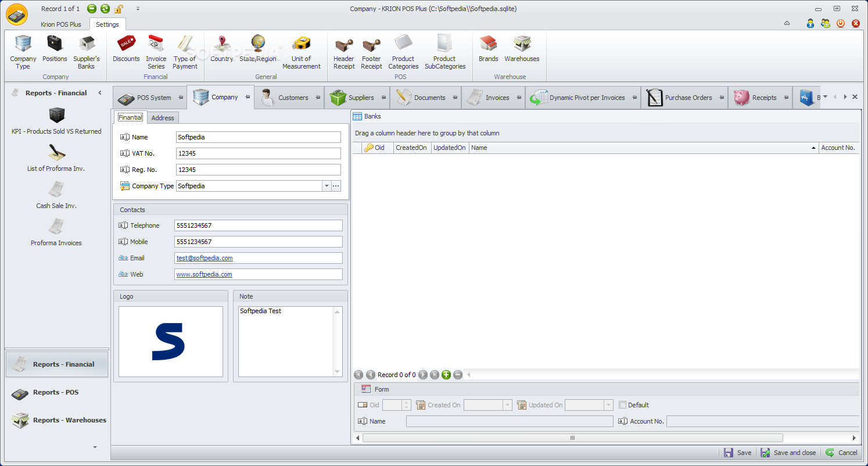Open the Invoices document tab
Screen dimensions: 868x466
(493, 98)
